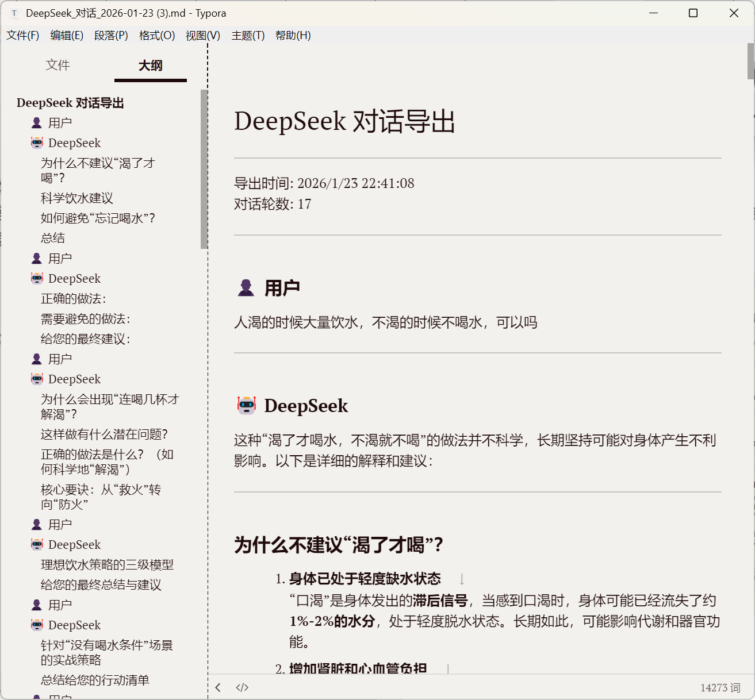
Task: Click the 对话轮数: 17 line
Action: (273, 204)
